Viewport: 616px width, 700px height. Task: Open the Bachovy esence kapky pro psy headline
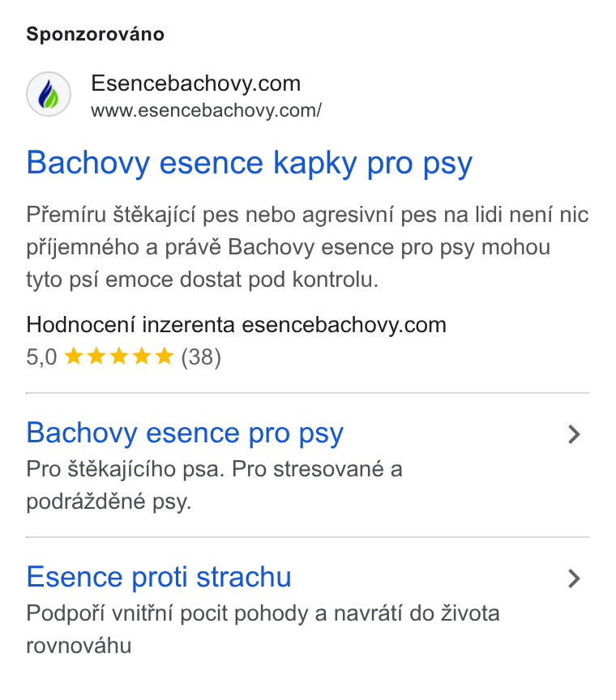250,164
